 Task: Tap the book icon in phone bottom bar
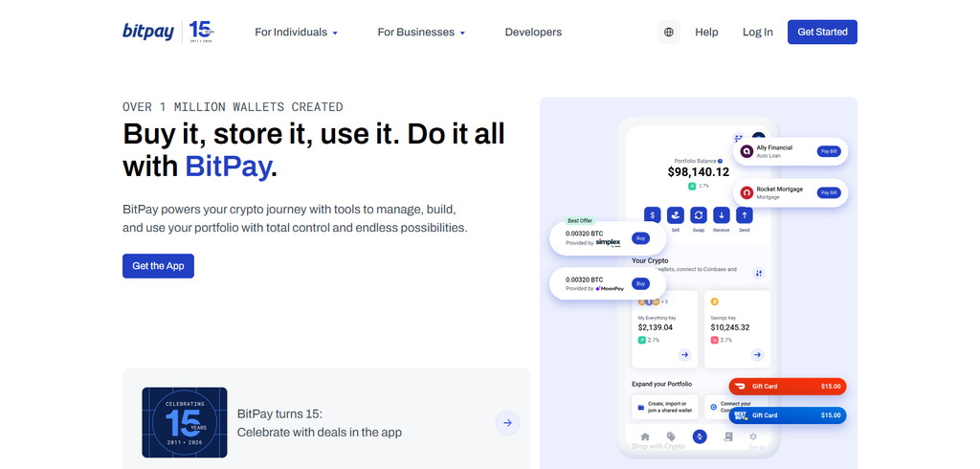coord(728,436)
